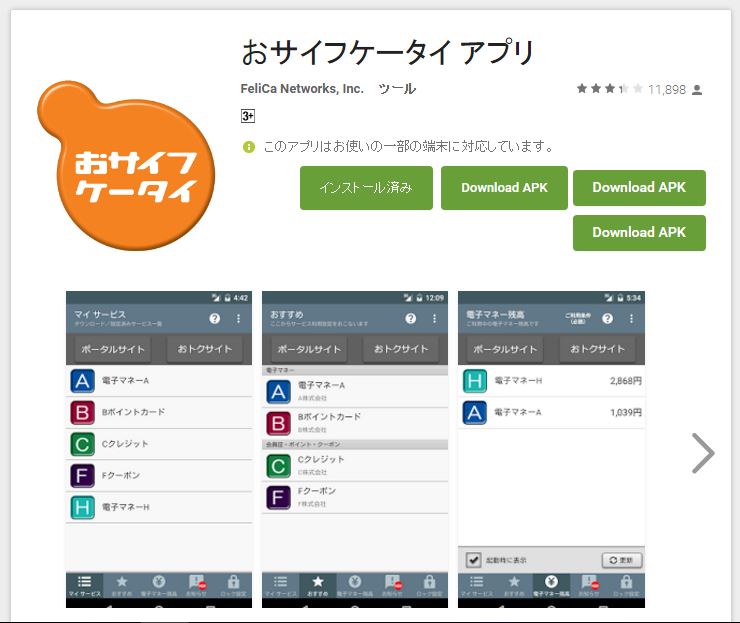740x623 pixels.
Task: Click 1,039円 balance value
Action: point(625,413)
